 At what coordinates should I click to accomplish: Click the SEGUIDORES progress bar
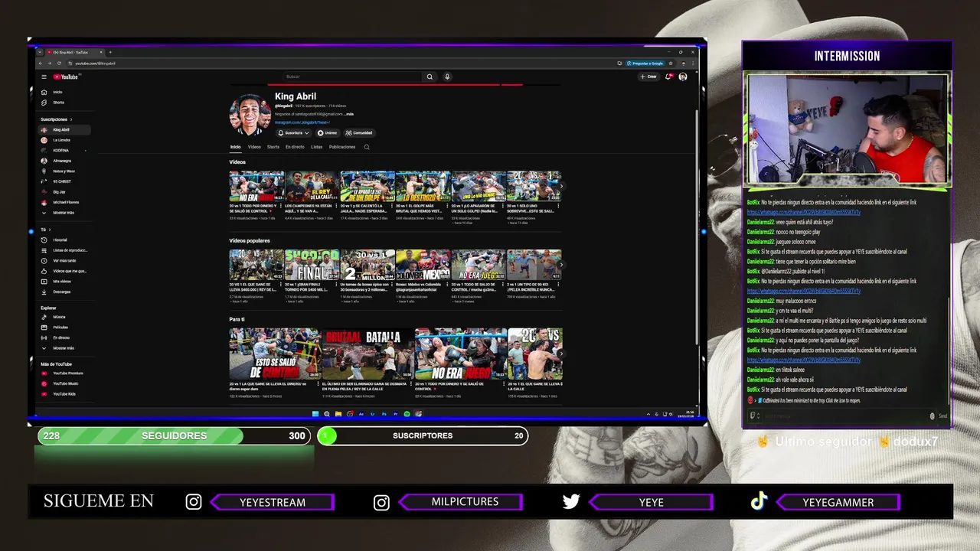pos(175,435)
